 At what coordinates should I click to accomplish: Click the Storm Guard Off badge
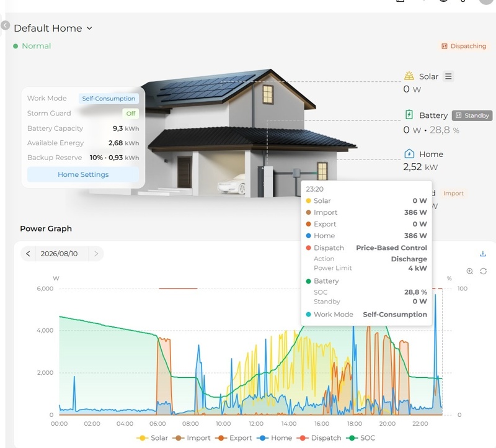130,114
